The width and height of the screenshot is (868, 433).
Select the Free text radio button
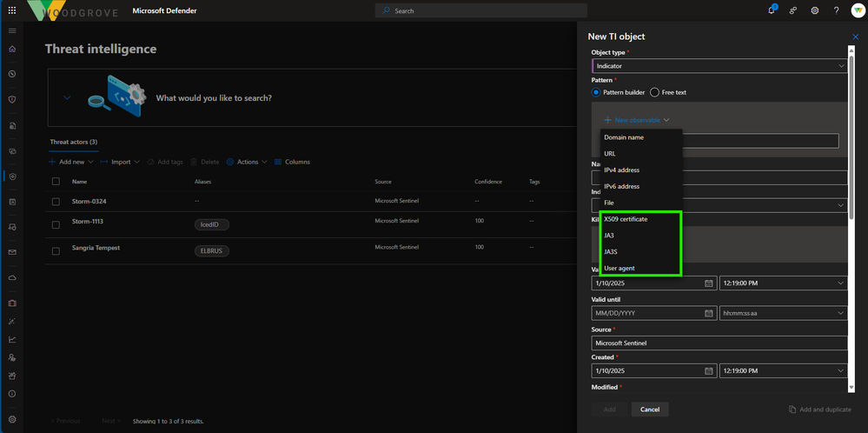654,92
